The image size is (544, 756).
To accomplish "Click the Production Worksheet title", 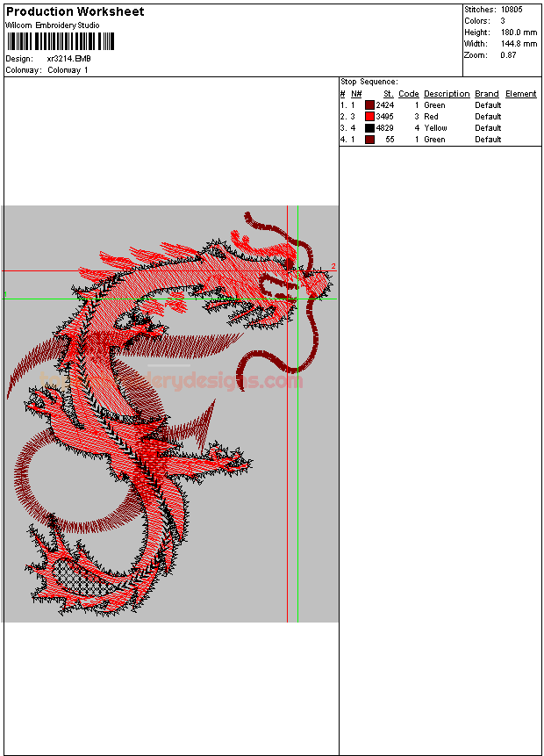I will (x=75, y=11).
